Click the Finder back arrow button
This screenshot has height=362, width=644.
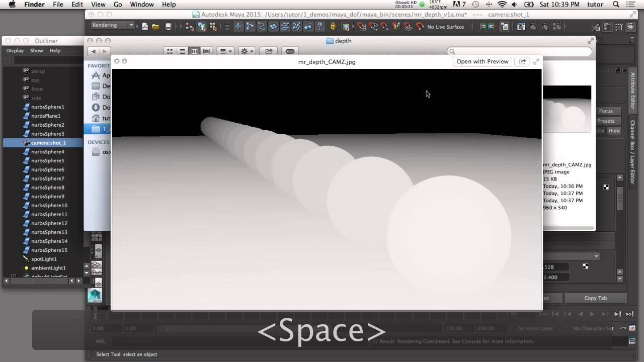click(x=94, y=51)
